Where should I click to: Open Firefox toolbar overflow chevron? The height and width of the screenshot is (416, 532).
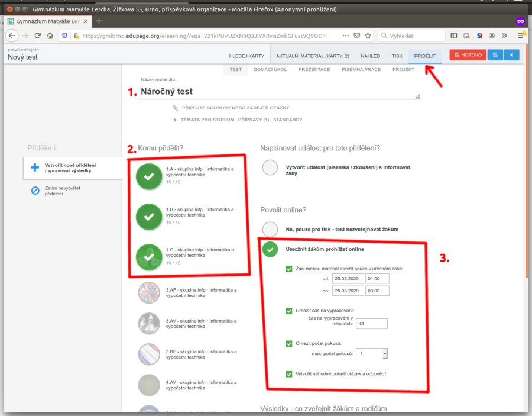pos(504,36)
